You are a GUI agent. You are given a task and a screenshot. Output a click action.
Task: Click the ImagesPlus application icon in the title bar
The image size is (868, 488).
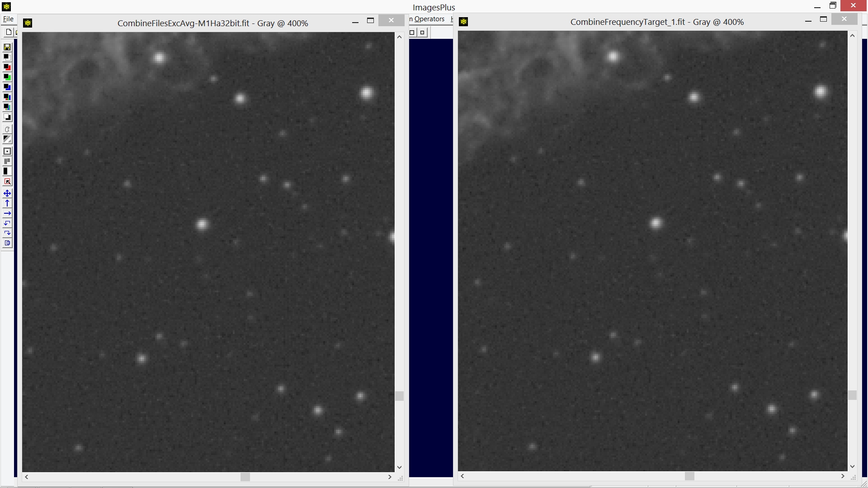point(6,6)
